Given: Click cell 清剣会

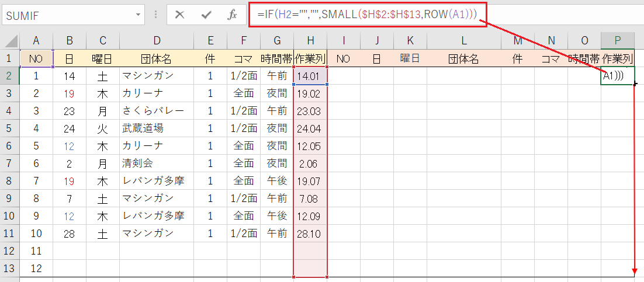Looking at the screenshot, I should 157,163.
